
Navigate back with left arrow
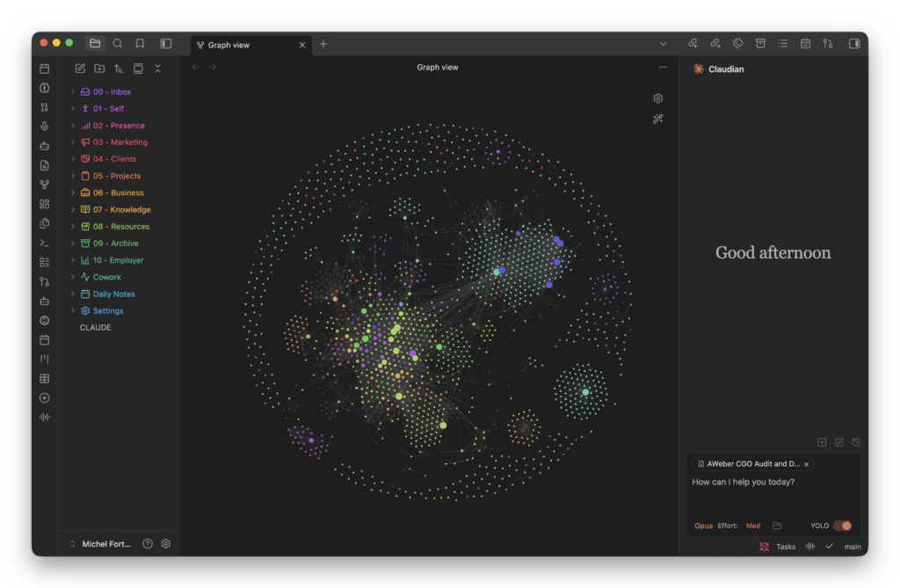coord(196,67)
